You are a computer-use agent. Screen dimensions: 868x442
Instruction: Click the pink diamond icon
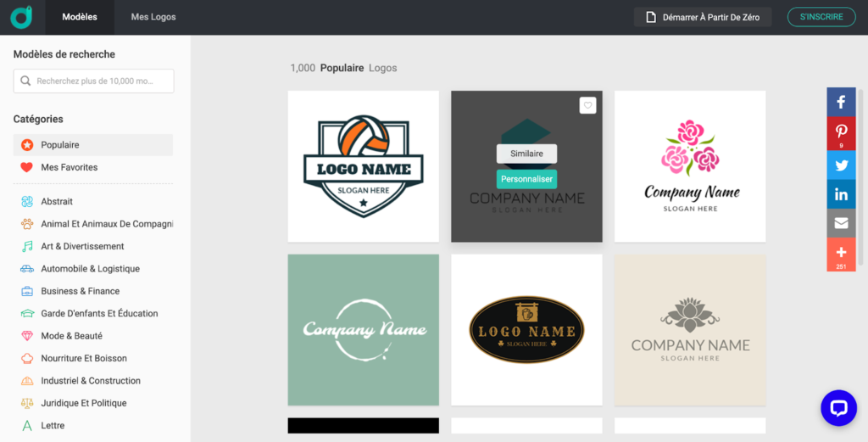26,336
